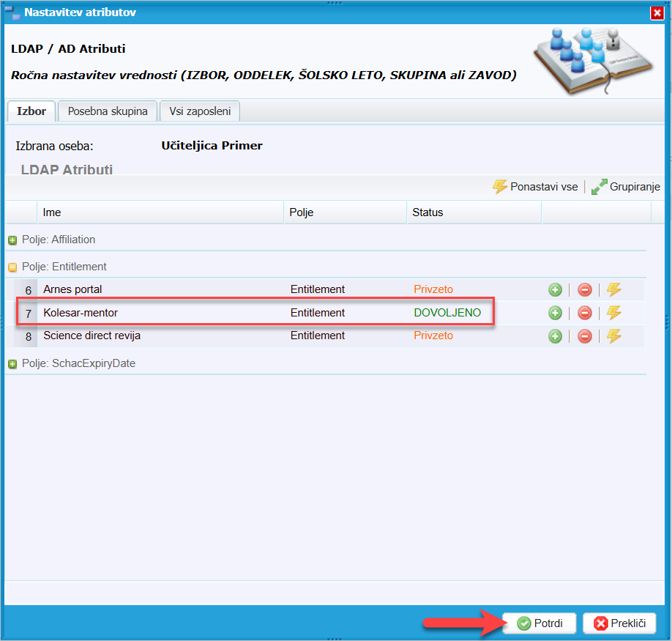Viewport: 672px width, 641px height.
Task: Click the name Učiteljica Primer
Action: coord(212,146)
